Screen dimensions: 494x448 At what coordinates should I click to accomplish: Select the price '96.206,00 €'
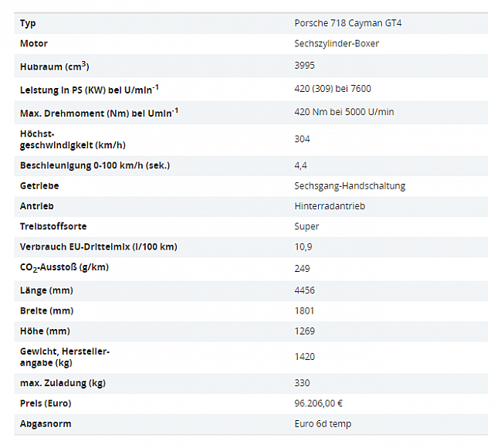coord(318,403)
